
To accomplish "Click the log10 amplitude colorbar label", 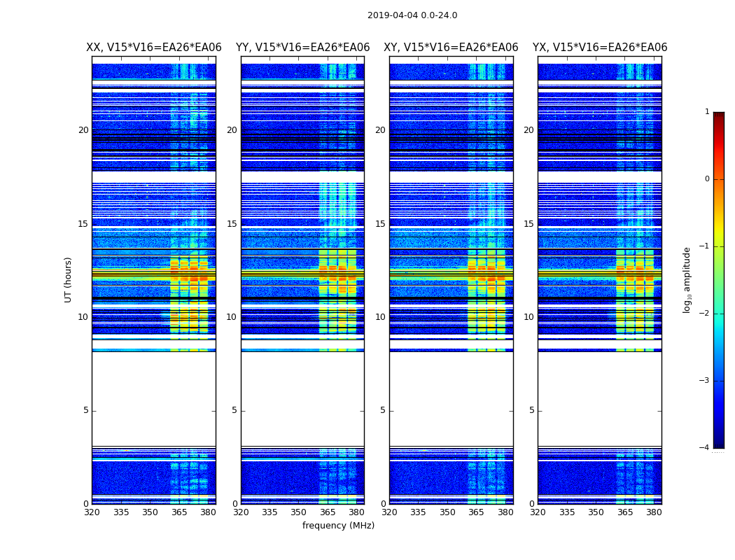I will pyautogui.click(x=687, y=280).
